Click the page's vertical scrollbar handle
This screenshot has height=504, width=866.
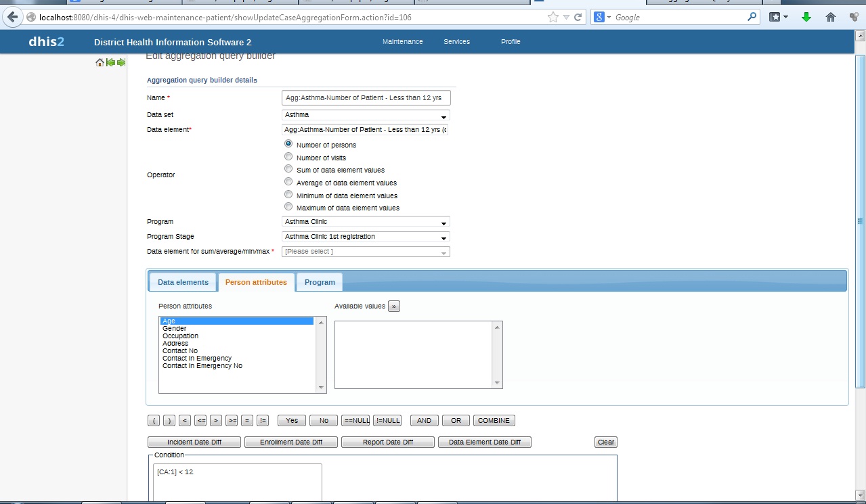(x=860, y=221)
